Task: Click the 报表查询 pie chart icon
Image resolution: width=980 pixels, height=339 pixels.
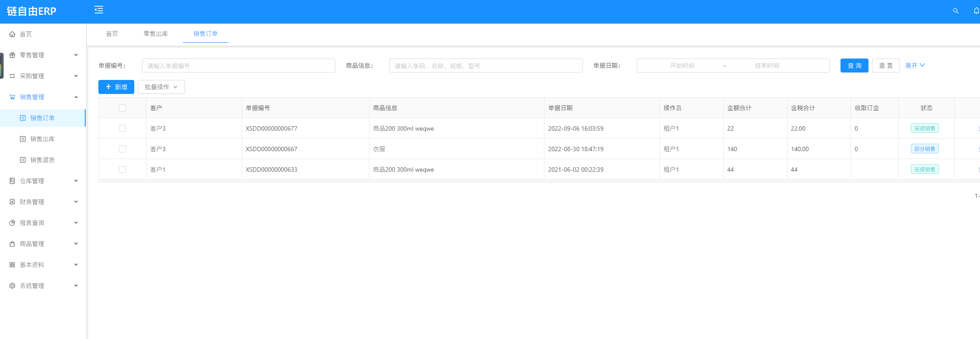Action: tap(12, 223)
